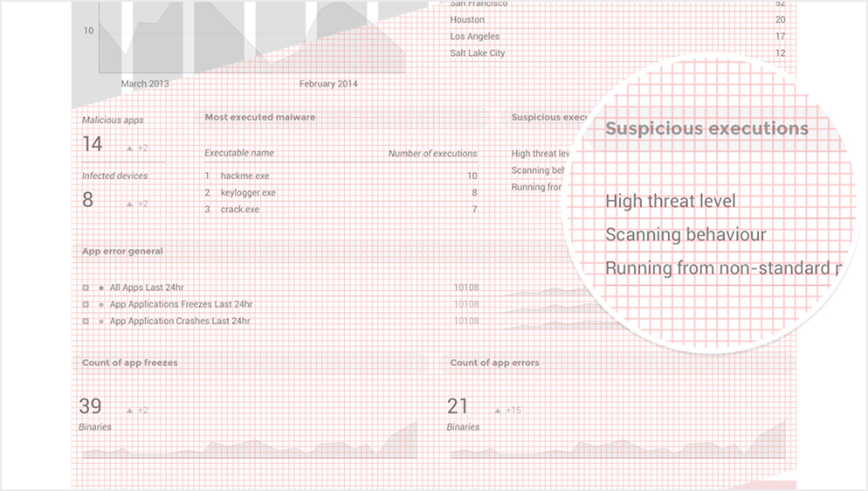Click the Malicious apps count 14
The image size is (868, 491).
click(x=93, y=144)
